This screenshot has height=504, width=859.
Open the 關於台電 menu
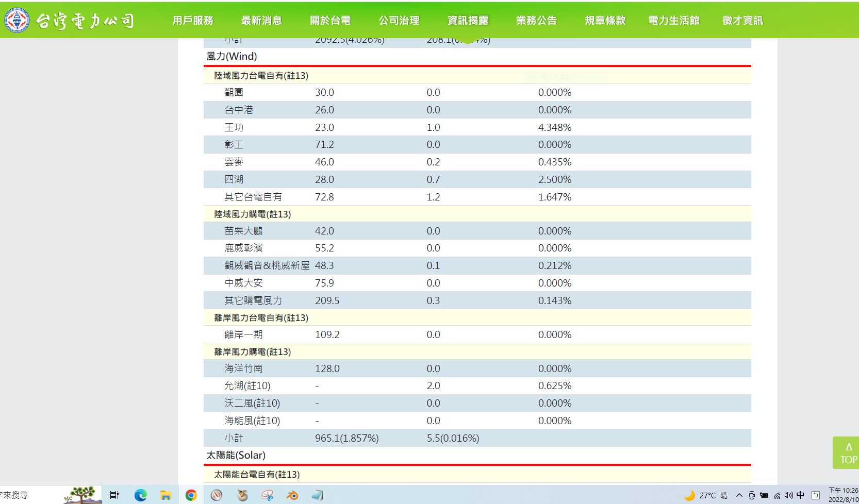(331, 21)
